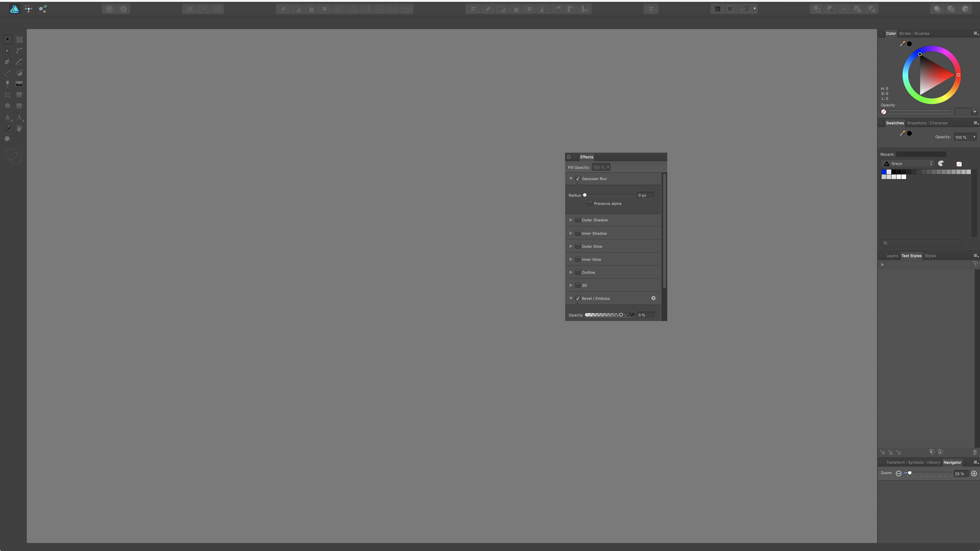Uncheck the Bevel / Emboss effect

pyautogui.click(x=578, y=298)
